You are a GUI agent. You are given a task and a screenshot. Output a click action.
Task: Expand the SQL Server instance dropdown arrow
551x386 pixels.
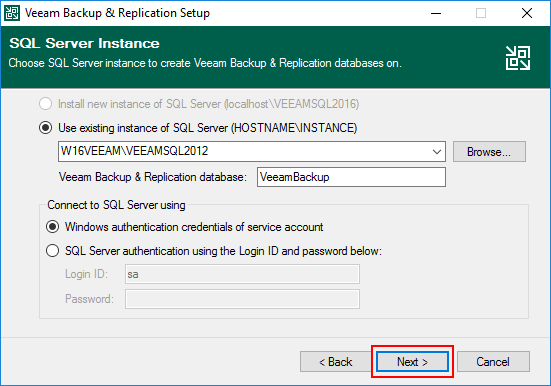[437, 152]
